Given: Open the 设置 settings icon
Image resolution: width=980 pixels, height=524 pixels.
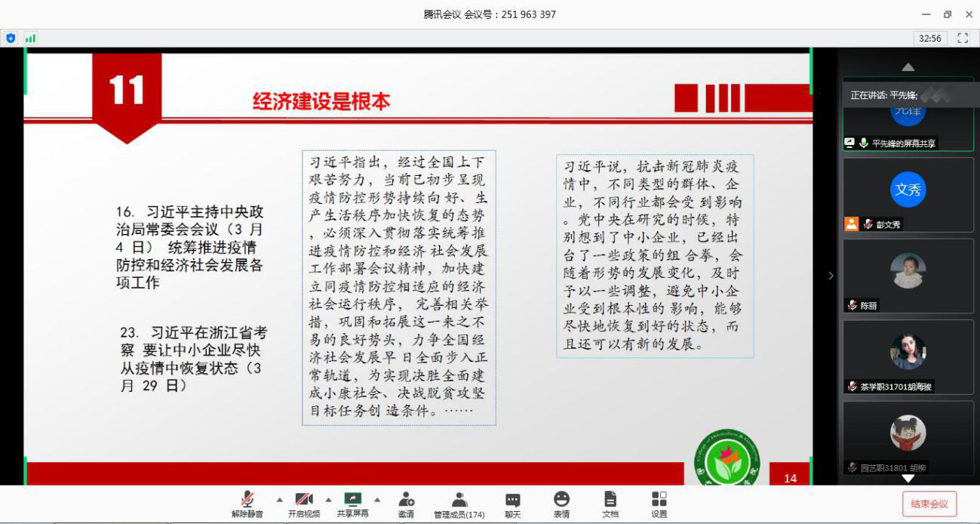Looking at the screenshot, I should 659,504.
